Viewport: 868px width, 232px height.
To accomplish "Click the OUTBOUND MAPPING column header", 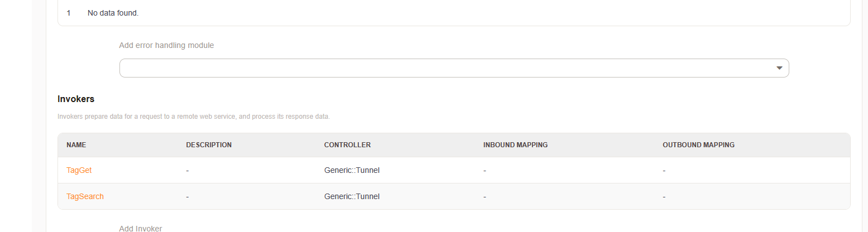I will [x=698, y=145].
